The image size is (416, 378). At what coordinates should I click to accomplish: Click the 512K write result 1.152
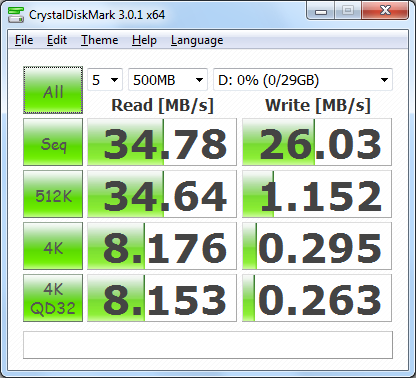(x=317, y=194)
